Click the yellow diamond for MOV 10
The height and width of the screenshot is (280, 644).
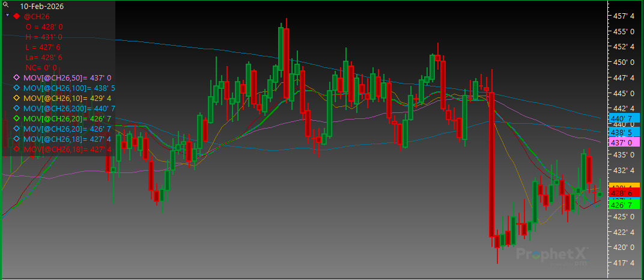[x=17, y=98]
